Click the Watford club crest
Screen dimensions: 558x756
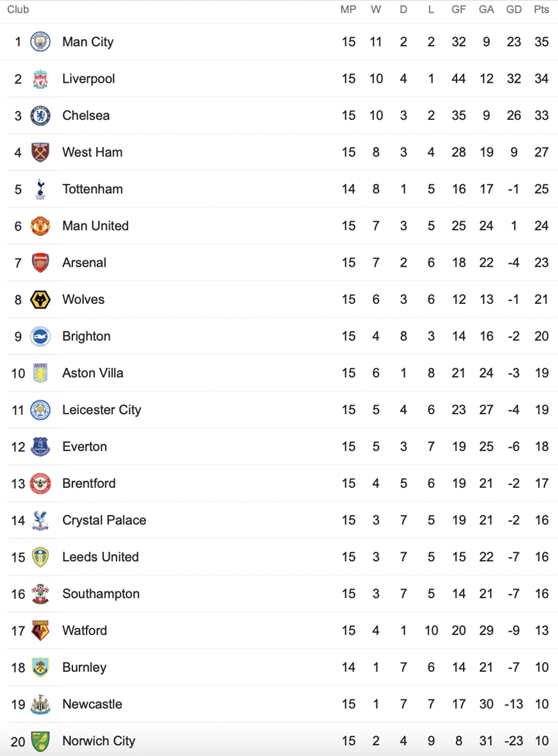coord(40,631)
